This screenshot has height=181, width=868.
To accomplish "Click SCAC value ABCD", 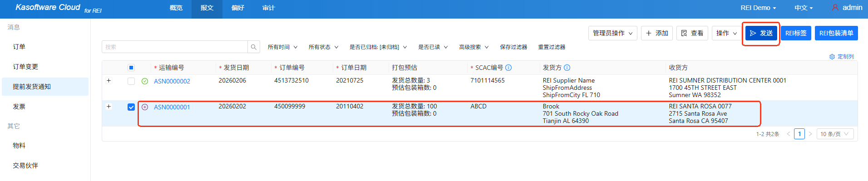I will point(478,106).
